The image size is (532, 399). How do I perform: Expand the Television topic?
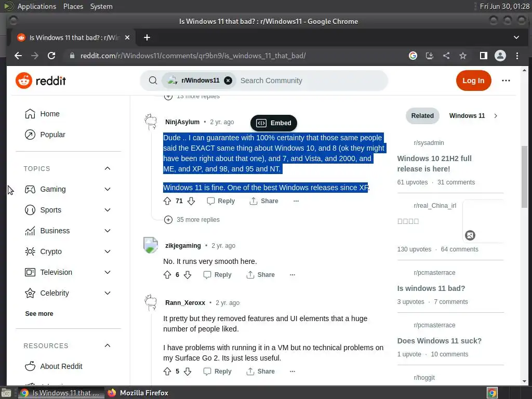coord(108,272)
